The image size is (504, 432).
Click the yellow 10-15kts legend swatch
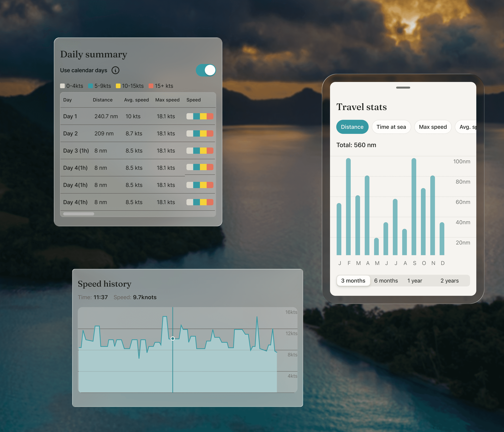118,86
